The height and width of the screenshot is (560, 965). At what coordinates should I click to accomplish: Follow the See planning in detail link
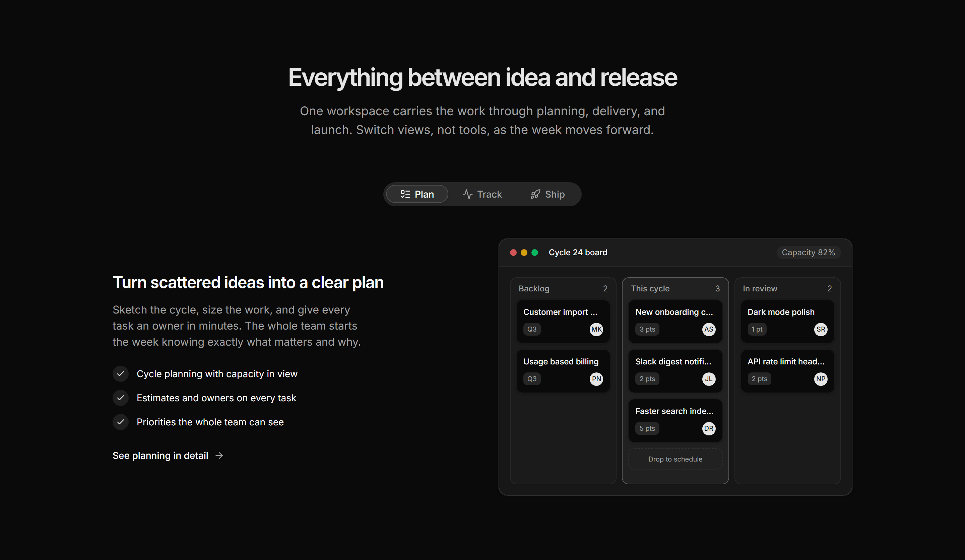coord(168,456)
